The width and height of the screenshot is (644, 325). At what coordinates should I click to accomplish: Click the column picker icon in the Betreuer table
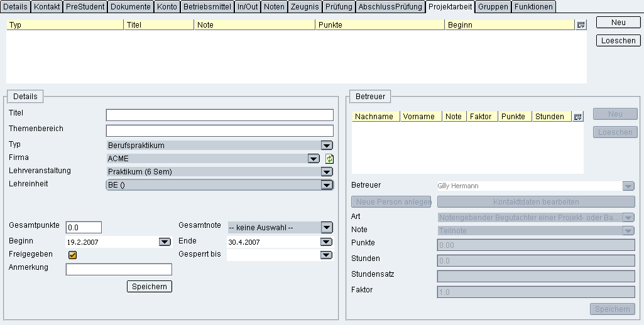tap(578, 117)
